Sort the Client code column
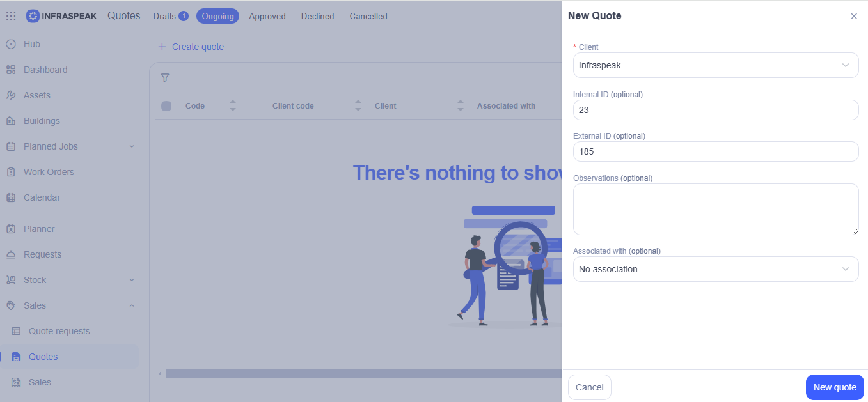The image size is (868, 402). tap(358, 105)
